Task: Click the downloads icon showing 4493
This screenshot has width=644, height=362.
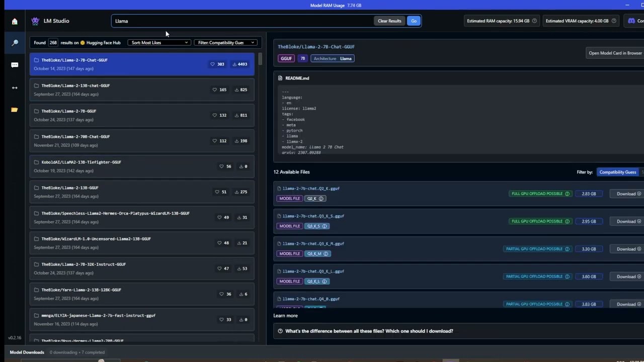Action: [x=234, y=64]
